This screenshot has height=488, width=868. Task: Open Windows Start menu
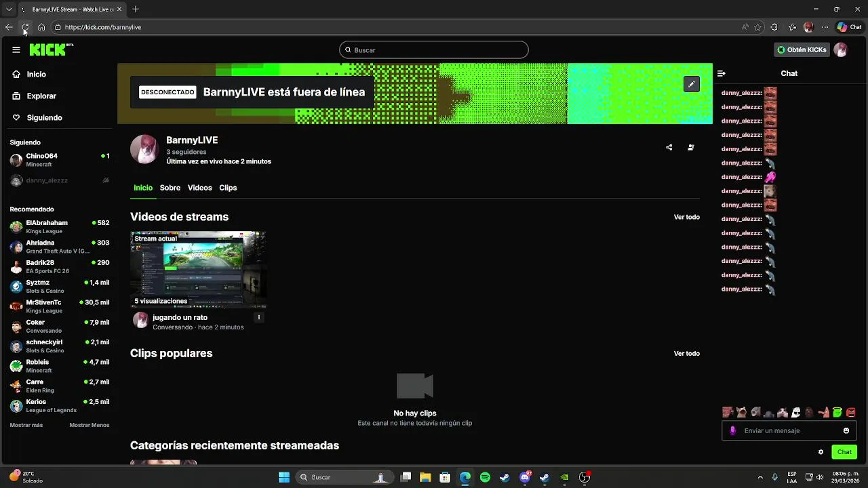coord(284,477)
